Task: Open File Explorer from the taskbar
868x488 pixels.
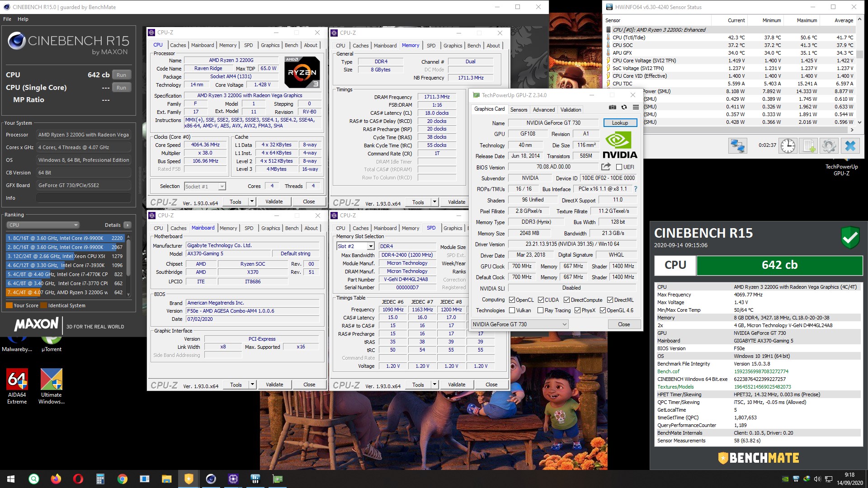Action: pyautogui.click(x=166, y=479)
